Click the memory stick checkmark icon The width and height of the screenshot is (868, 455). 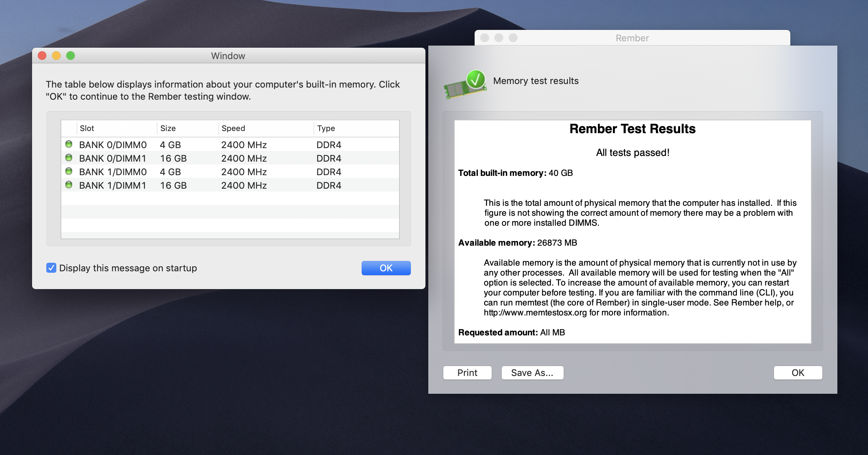click(465, 84)
